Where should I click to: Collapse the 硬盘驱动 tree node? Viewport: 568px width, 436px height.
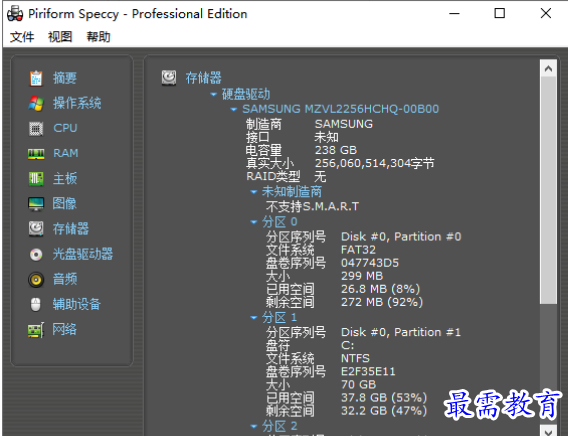[x=214, y=95]
